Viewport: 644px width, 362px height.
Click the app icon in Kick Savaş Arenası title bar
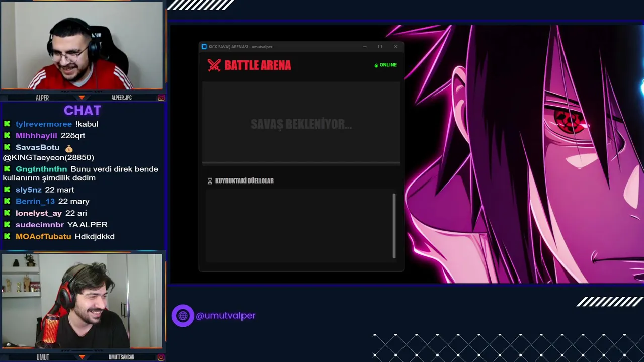(x=204, y=47)
